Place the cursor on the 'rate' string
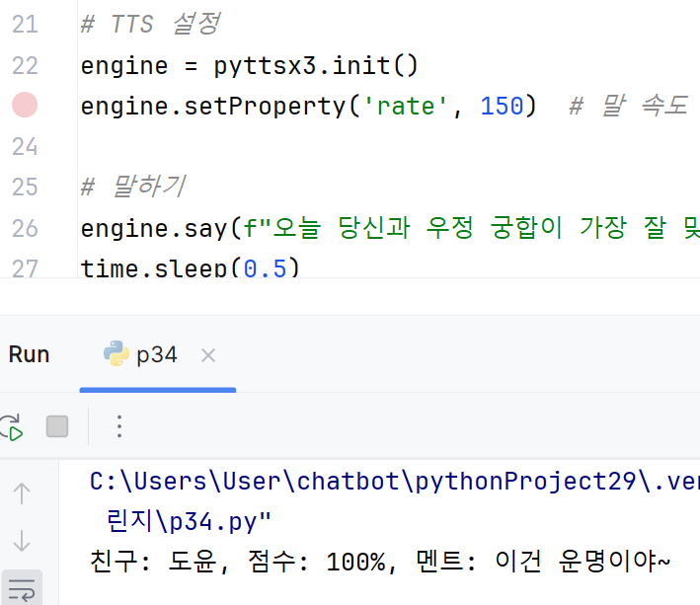 [407, 107]
